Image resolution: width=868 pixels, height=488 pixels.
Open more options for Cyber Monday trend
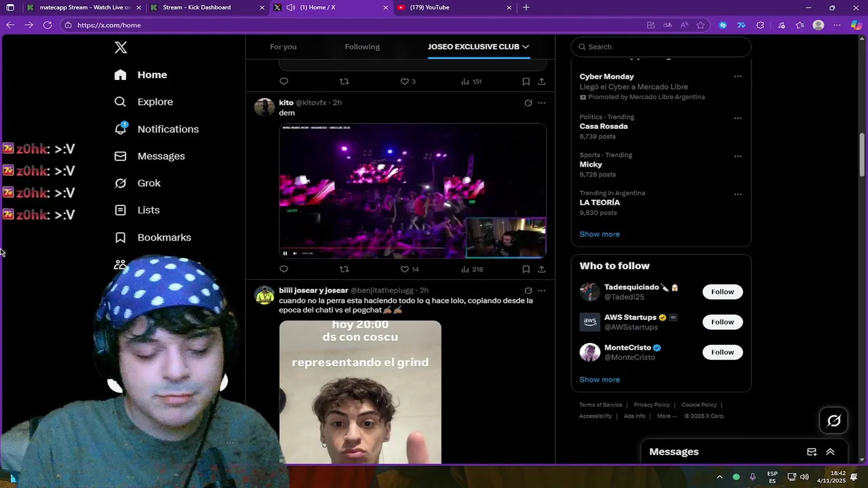point(738,77)
